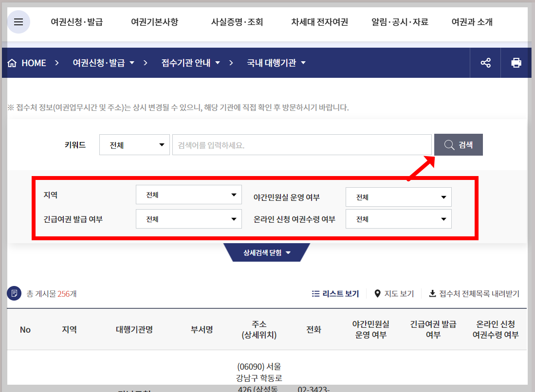Viewport: 535px width, 392px height.
Task: Click the download icon for the full list
Action: click(x=433, y=293)
